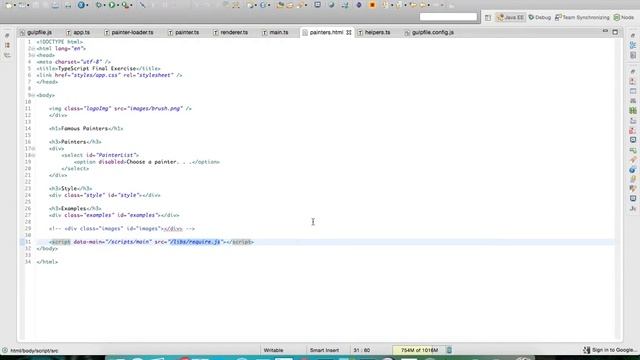Expand the External Tools dropdown arrow
Screen dimensions: 640x360
click(x=131, y=5)
